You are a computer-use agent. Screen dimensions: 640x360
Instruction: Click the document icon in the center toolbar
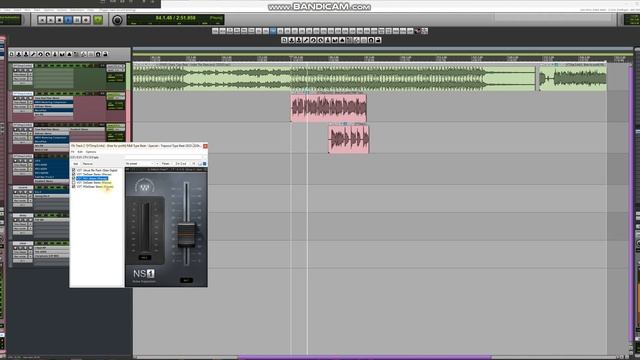pos(284,40)
